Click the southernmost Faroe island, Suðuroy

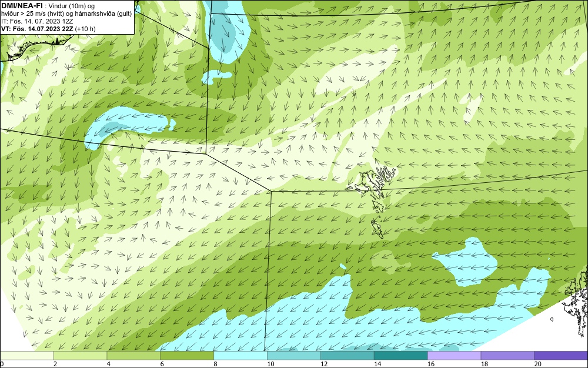tap(377, 228)
